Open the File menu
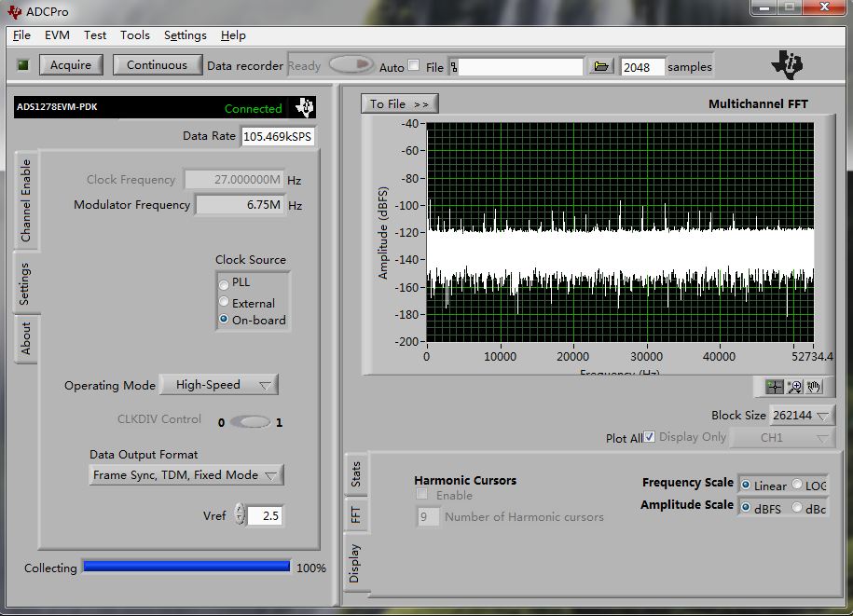The width and height of the screenshot is (853, 616). pos(21,35)
